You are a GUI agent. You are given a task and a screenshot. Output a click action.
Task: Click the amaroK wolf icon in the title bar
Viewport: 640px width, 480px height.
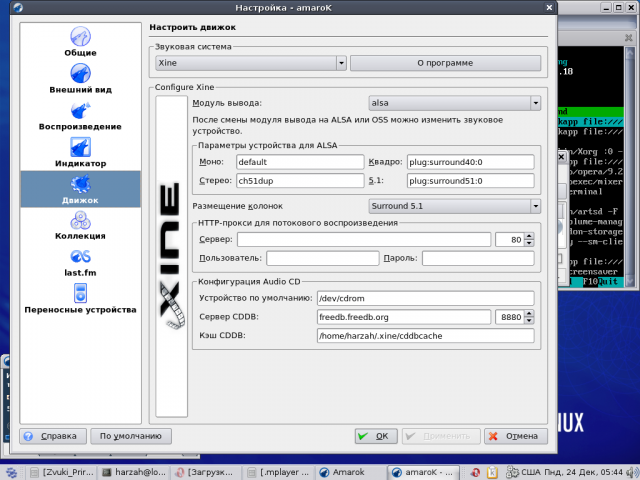(18, 7)
